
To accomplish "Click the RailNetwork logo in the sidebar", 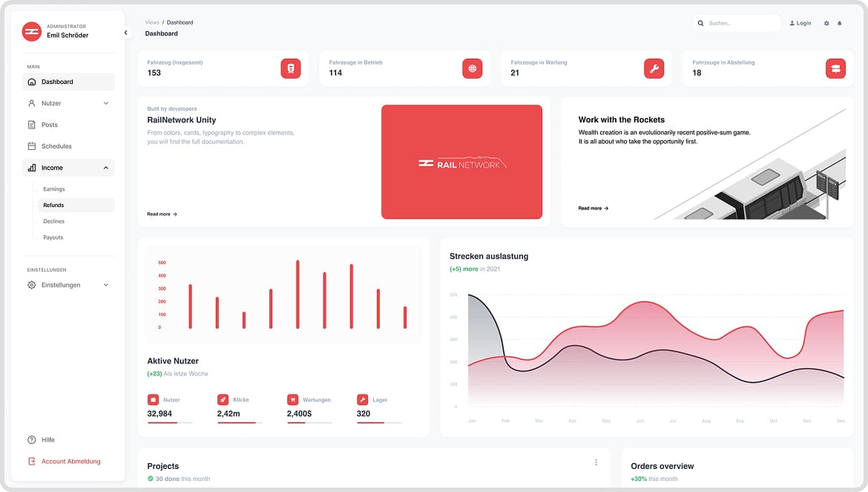I will 31,31.
